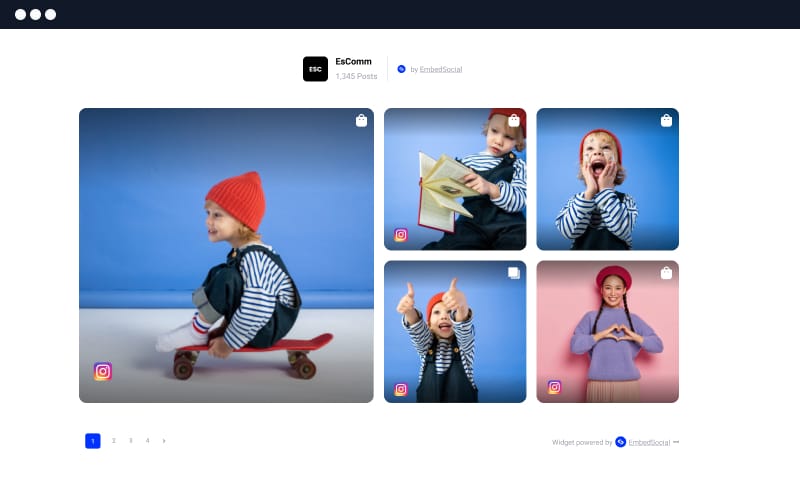Click shopping bag icon on book-reading photo
The height and width of the screenshot is (480, 800).
[x=514, y=120]
